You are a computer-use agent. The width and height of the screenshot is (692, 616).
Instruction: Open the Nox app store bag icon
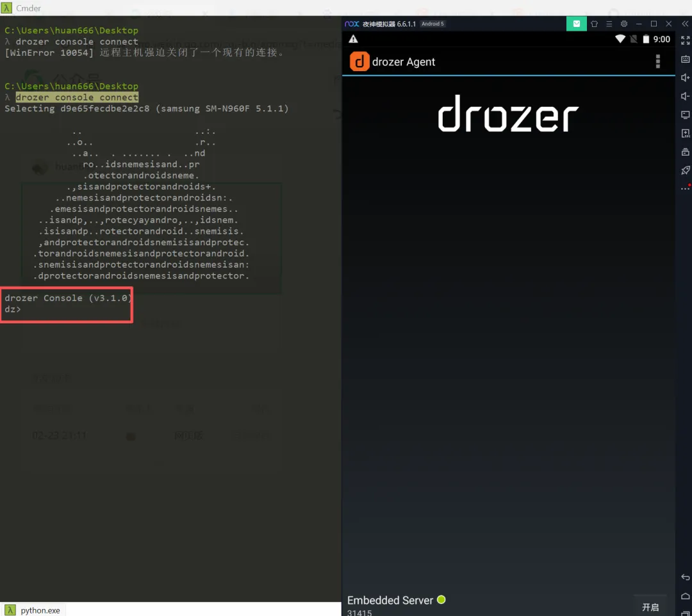[577, 24]
